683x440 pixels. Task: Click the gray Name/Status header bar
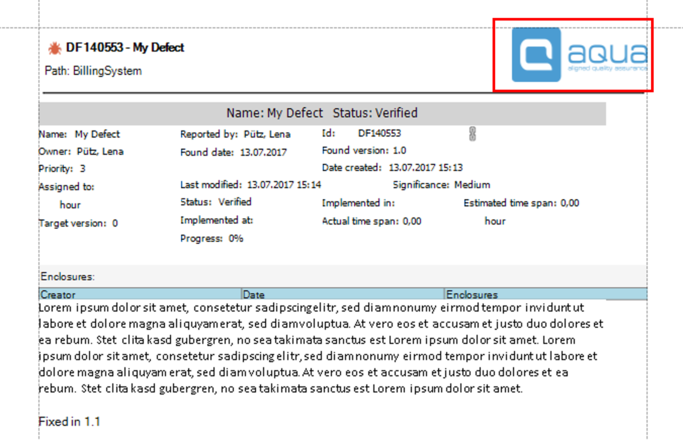(x=322, y=113)
